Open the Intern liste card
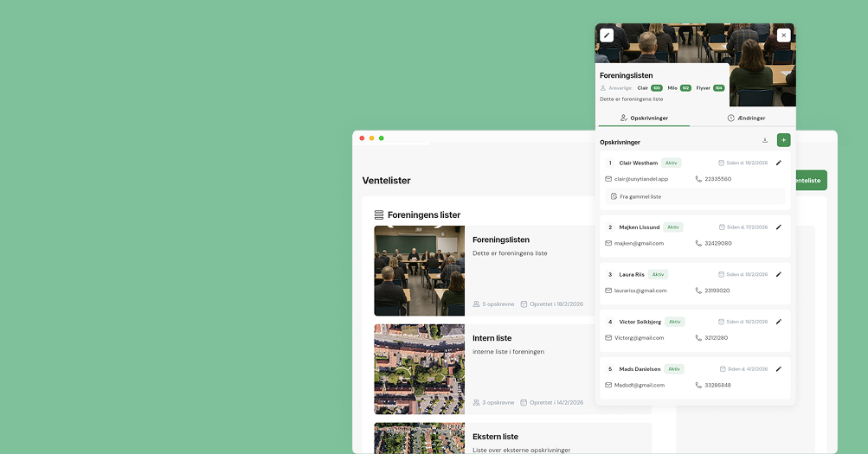 [492, 338]
